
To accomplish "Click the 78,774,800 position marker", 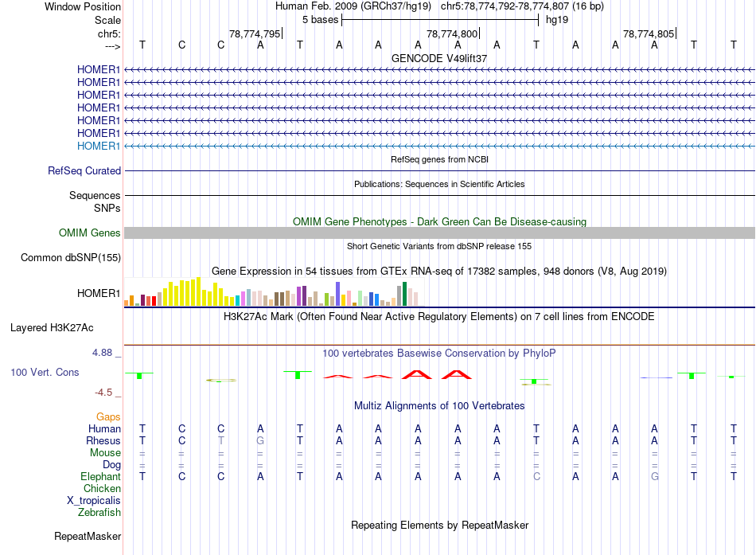I will coord(452,33).
